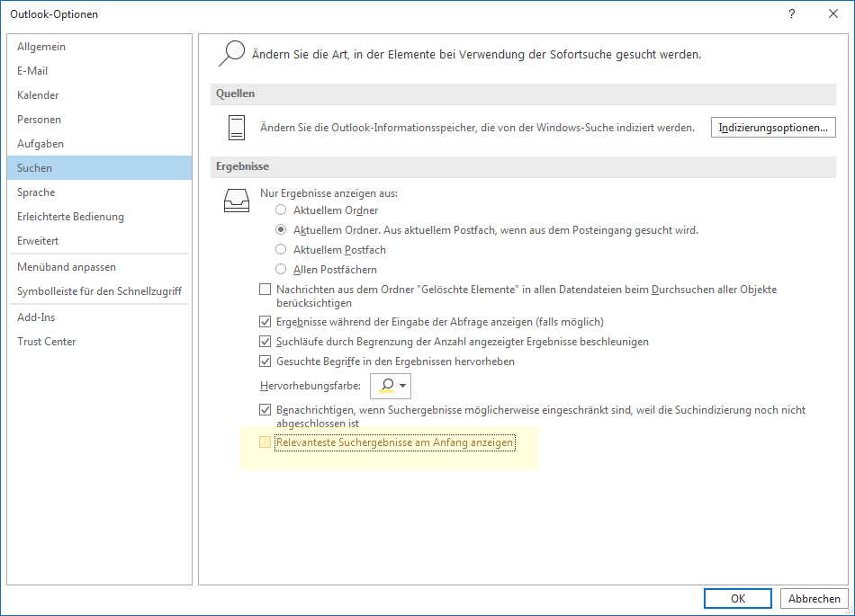This screenshot has height=616, width=855.
Task: Confirm with the OK button
Action: pos(738,599)
